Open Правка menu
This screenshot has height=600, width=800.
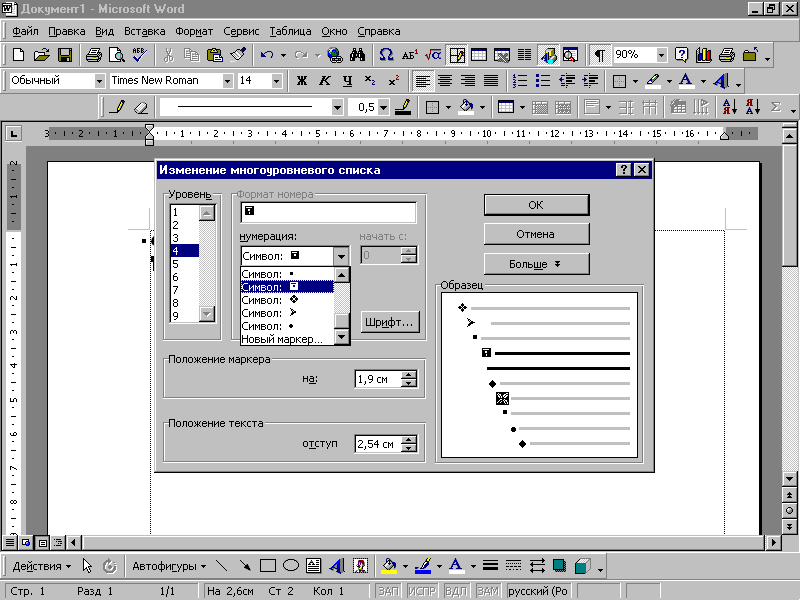67,31
